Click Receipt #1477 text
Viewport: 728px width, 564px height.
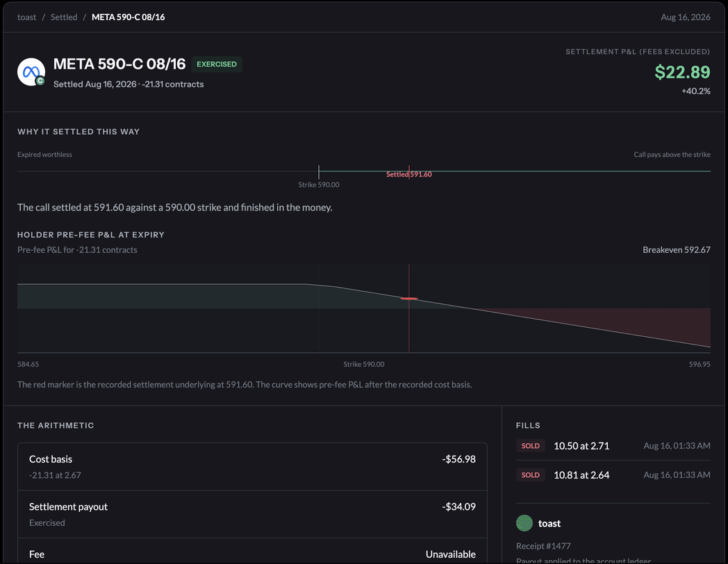point(543,546)
